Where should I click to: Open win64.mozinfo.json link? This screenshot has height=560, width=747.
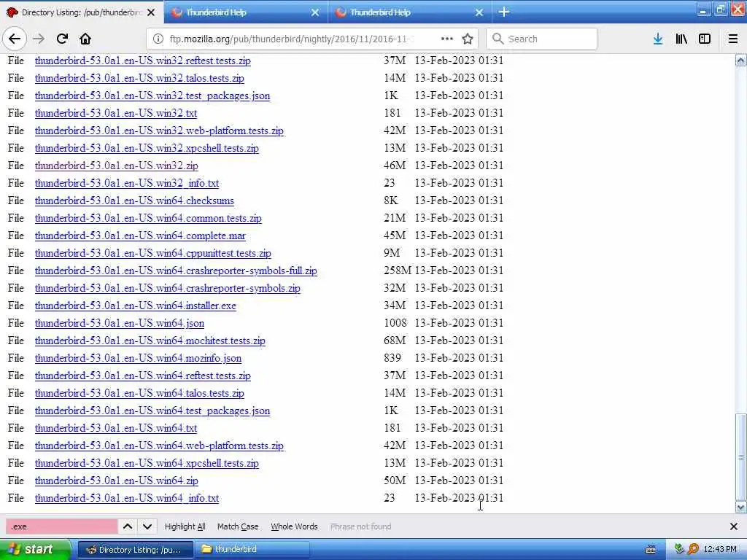pos(138,358)
